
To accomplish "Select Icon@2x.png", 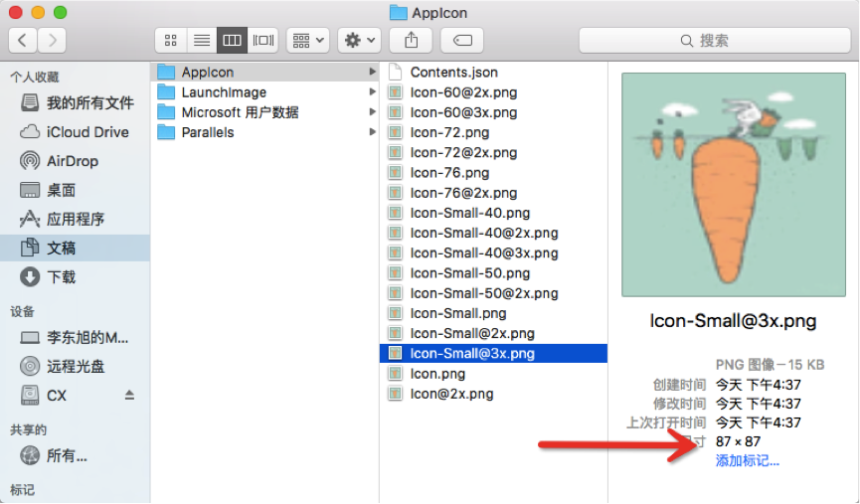I will tap(493, 394).
